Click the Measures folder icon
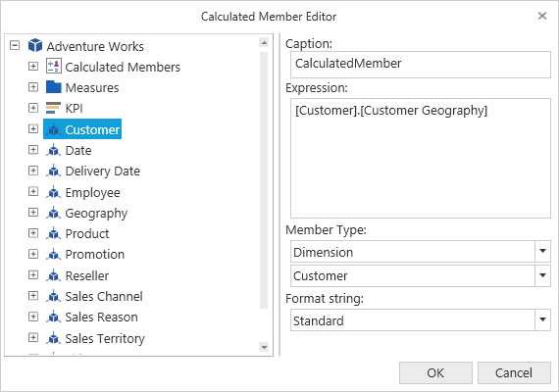 pos(54,87)
